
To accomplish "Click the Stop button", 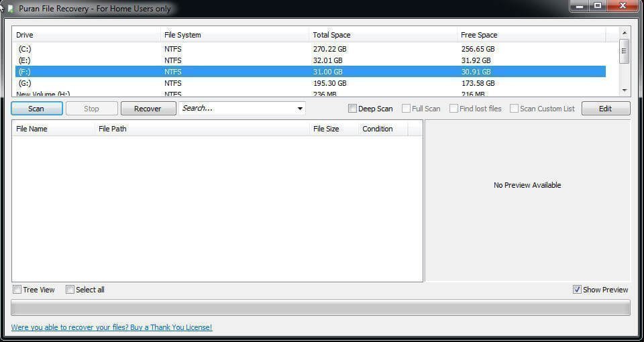I will click(92, 109).
